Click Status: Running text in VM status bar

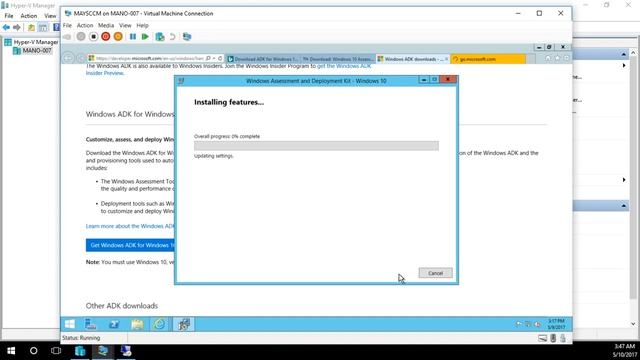click(x=81, y=338)
